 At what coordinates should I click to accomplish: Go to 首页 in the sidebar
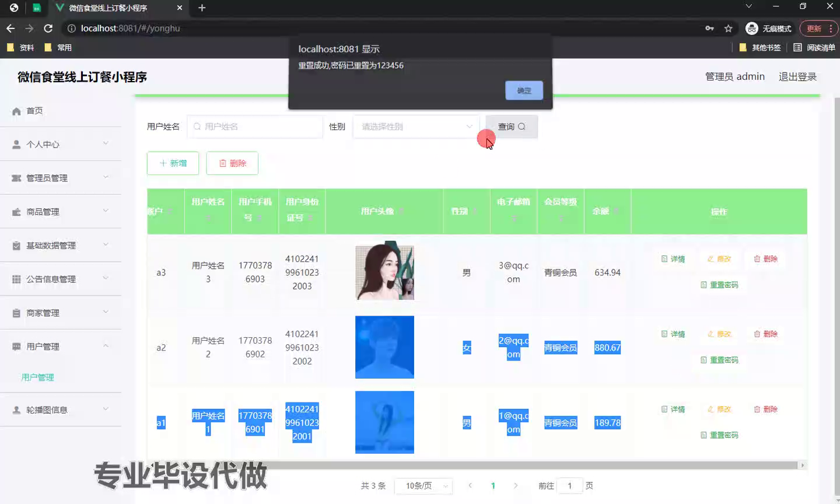click(61, 111)
